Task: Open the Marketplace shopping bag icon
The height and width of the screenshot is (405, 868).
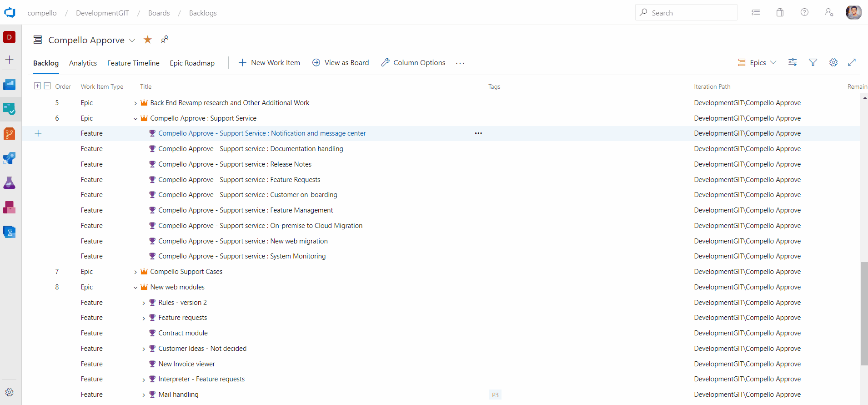Action: (780, 12)
